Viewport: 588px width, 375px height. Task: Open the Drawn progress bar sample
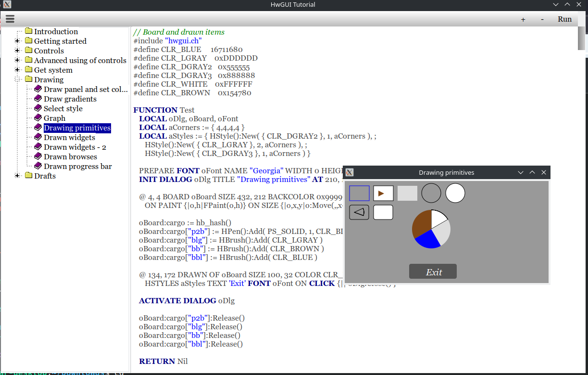point(77,166)
